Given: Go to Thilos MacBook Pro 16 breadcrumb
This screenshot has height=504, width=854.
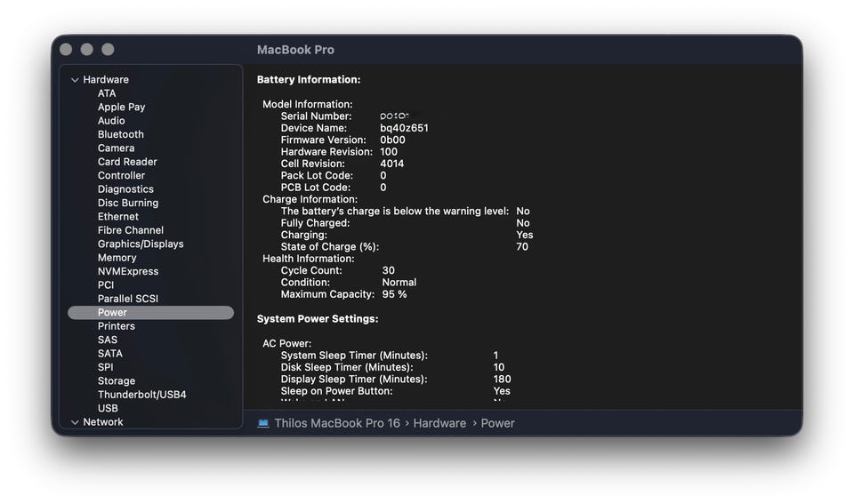Looking at the screenshot, I should click(337, 423).
